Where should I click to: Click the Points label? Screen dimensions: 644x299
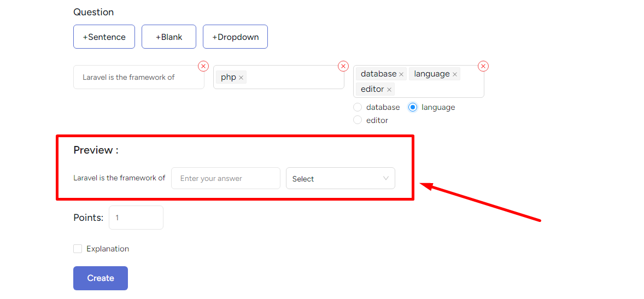click(x=89, y=218)
